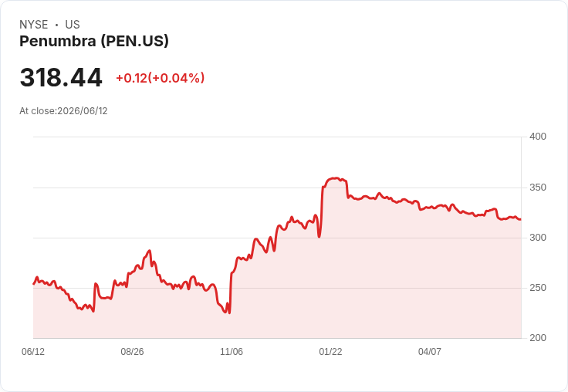The image size is (568, 392).
Task: Click the 318.44 current price
Action: [x=61, y=77]
